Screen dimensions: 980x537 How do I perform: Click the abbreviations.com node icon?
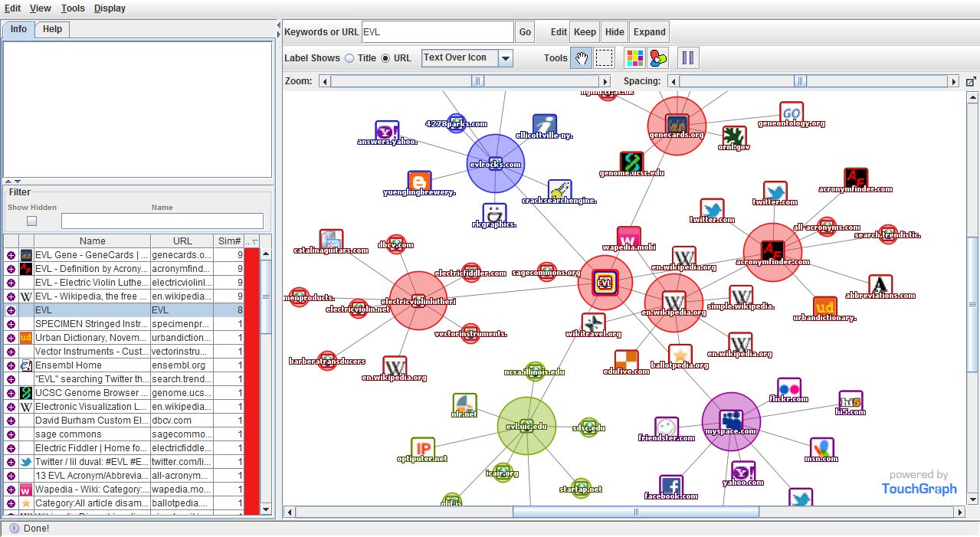pyautogui.click(x=880, y=285)
